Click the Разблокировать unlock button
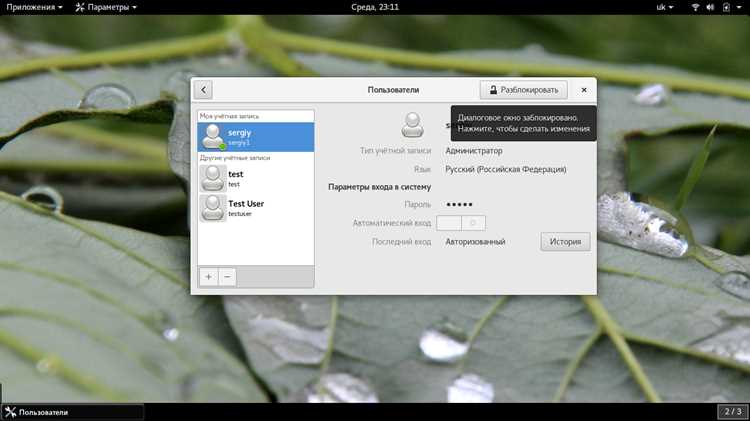 click(x=524, y=90)
